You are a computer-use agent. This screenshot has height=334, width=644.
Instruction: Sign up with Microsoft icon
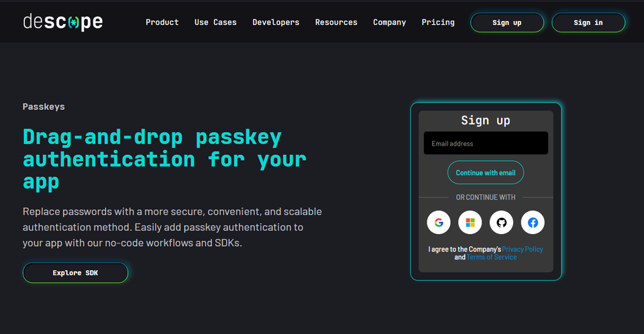(x=470, y=222)
